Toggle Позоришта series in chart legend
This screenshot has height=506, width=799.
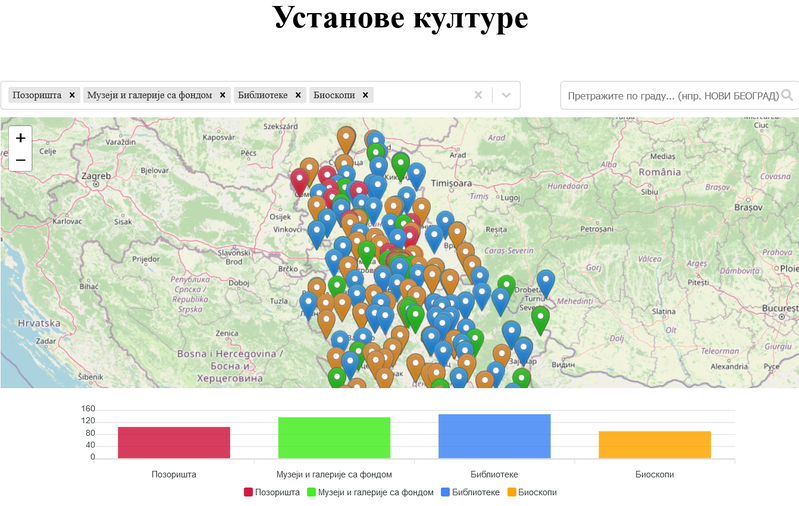(272, 492)
